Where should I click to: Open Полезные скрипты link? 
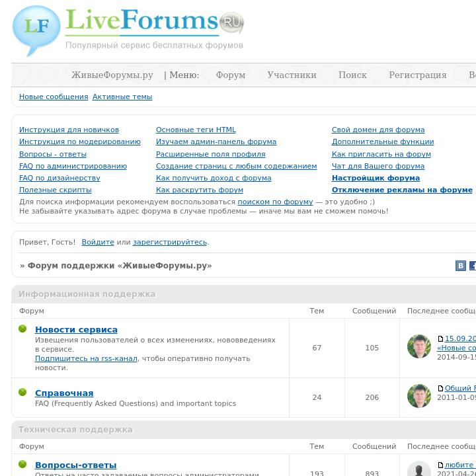[56, 190]
